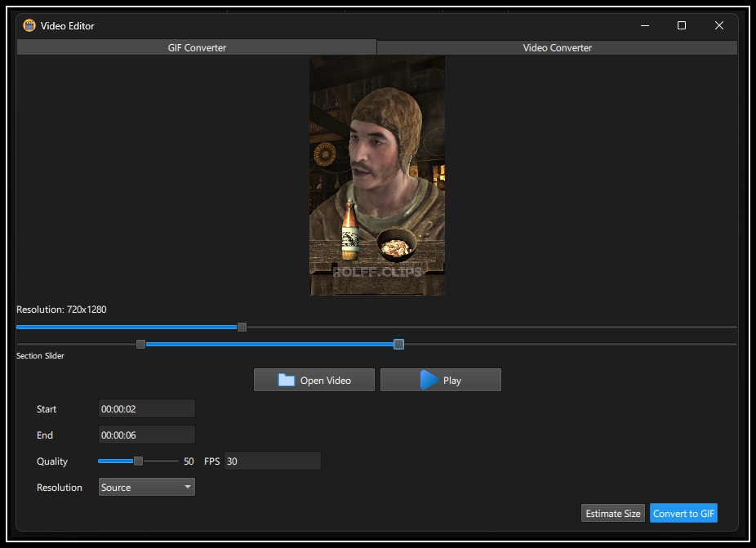The image size is (756, 548).
Task: Close the Video Editor window
Action: [719, 25]
